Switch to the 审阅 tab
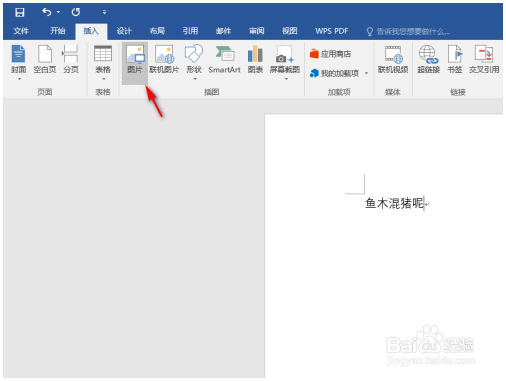506x381 pixels. 256,31
